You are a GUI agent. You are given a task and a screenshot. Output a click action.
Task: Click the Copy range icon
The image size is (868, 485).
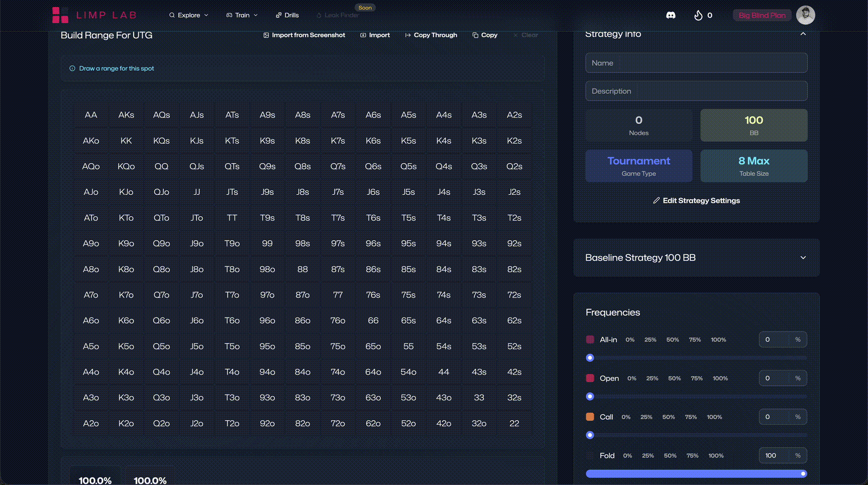click(475, 35)
